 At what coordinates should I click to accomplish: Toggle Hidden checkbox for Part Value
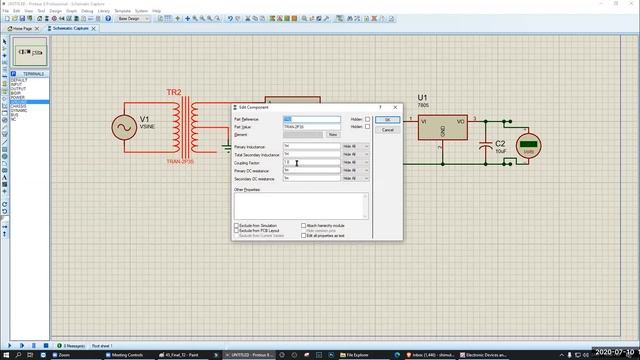click(x=367, y=127)
